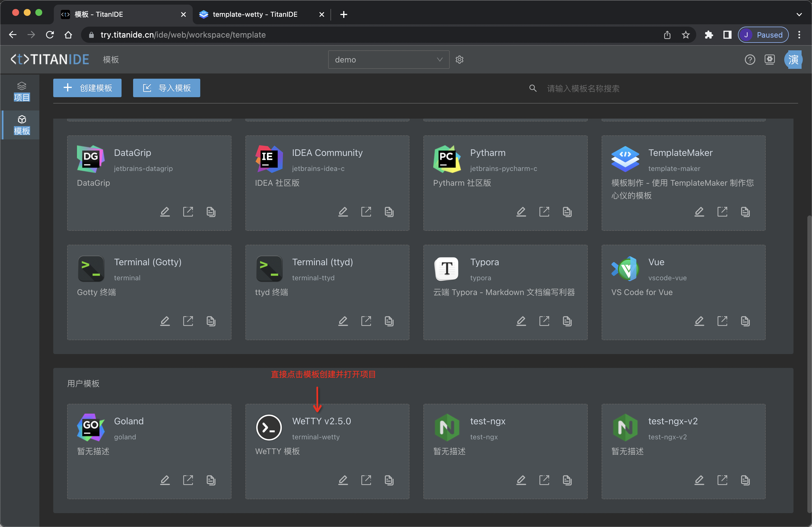Open the browser tab list chevron
The width and height of the screenshot is (812, 527).
pyautogui.click(x=799, y=14)
